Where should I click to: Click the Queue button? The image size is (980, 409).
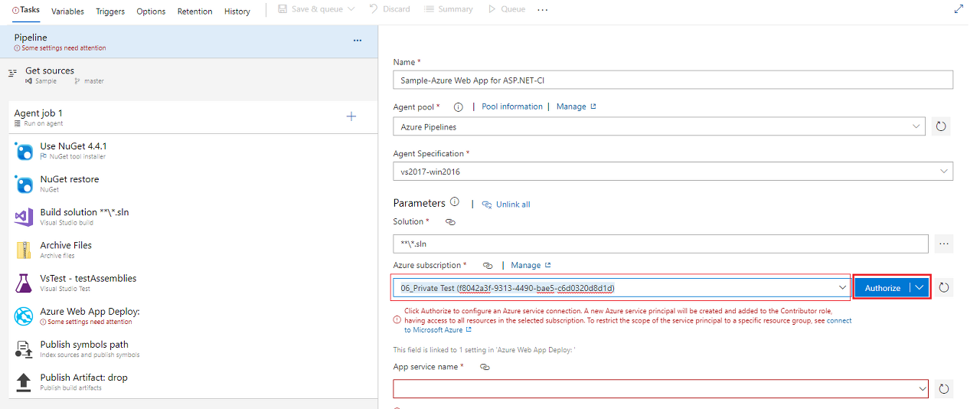click(x=506, y=9)
